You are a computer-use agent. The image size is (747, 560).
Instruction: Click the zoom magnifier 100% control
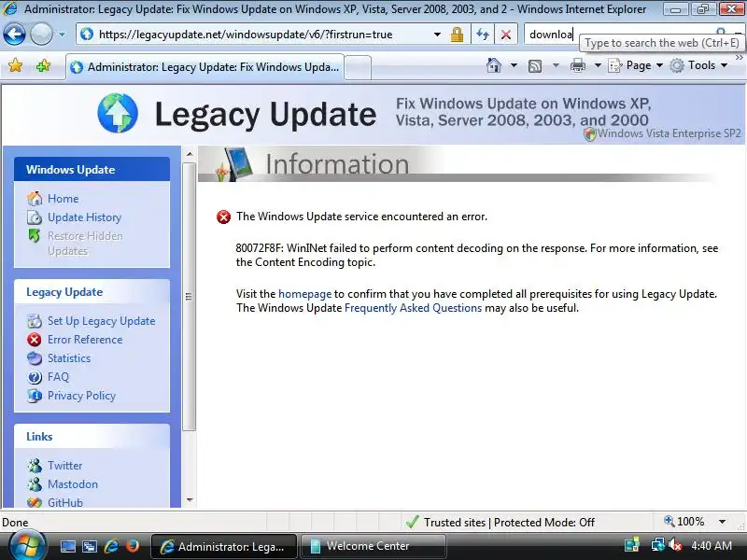coord(684,522)
